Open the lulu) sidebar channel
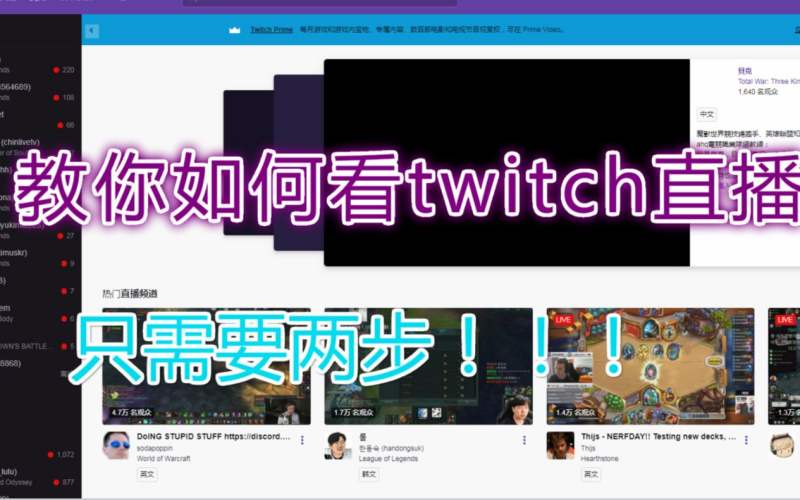 40,477
